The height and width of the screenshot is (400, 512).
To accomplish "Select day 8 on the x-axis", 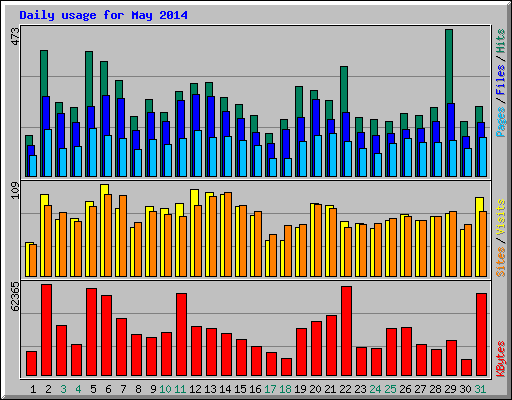I will pyautogui.click(x=138, y=389).
